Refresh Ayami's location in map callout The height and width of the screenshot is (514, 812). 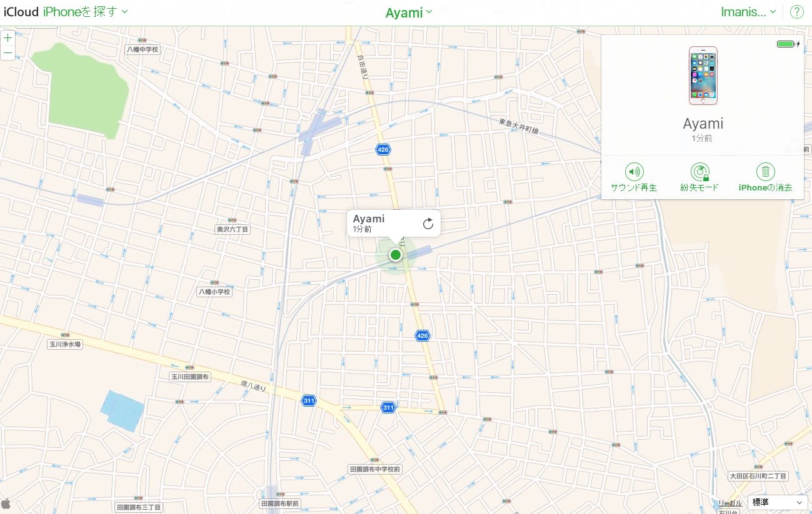(x=428, y=224)
